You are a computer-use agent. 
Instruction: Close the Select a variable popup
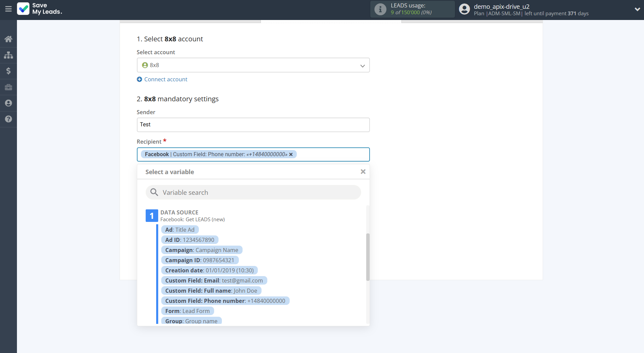coord(363,171)
